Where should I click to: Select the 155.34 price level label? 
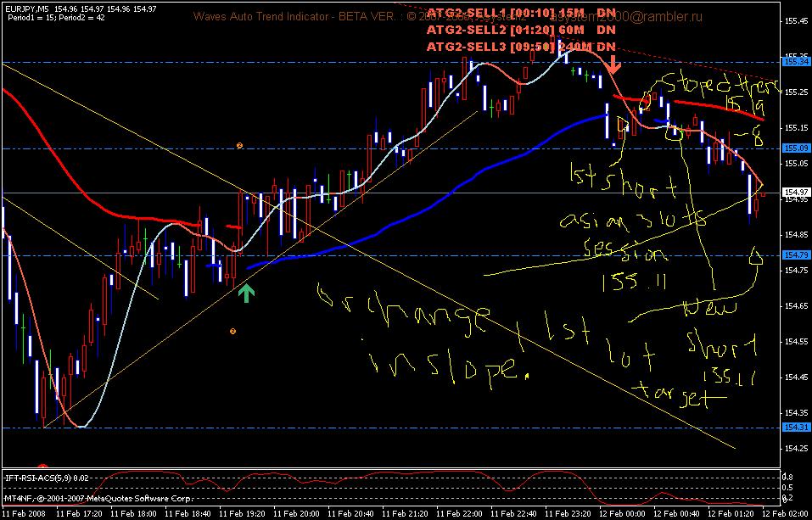pyautogui.click(x=794, y=62)
